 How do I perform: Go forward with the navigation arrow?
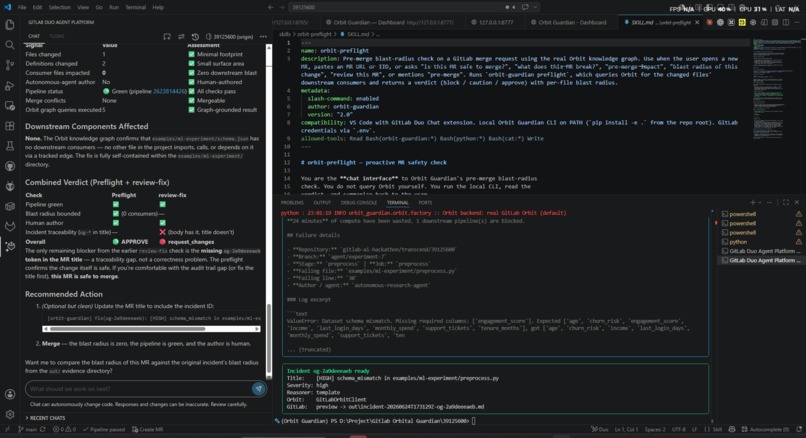click(x=282, y=7)
